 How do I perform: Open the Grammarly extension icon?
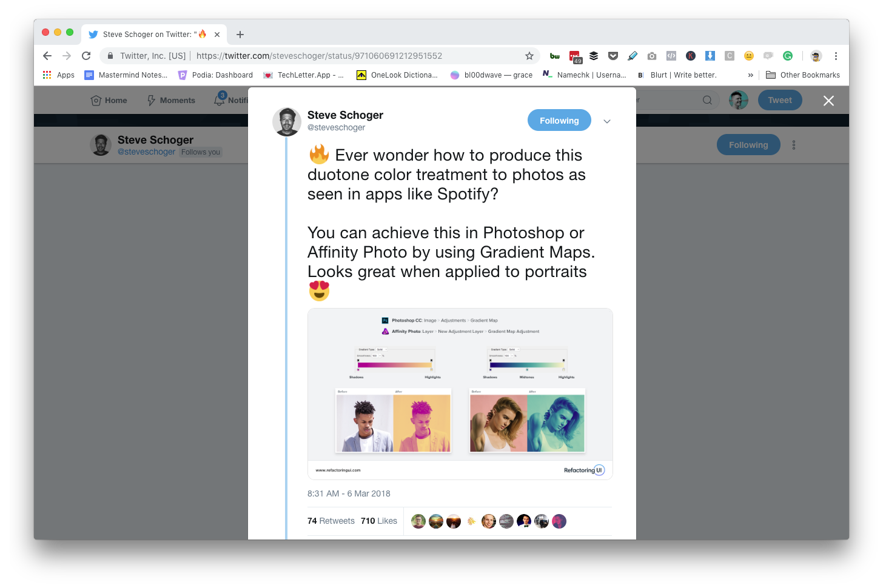tap(788, 56)
